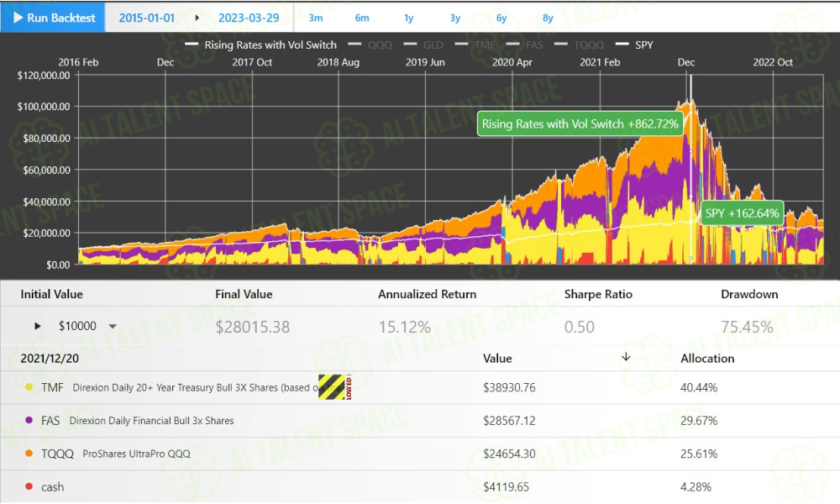The image size is (840, 504).
Task: Edit the start date 2015-01-01
Action: 147,18
